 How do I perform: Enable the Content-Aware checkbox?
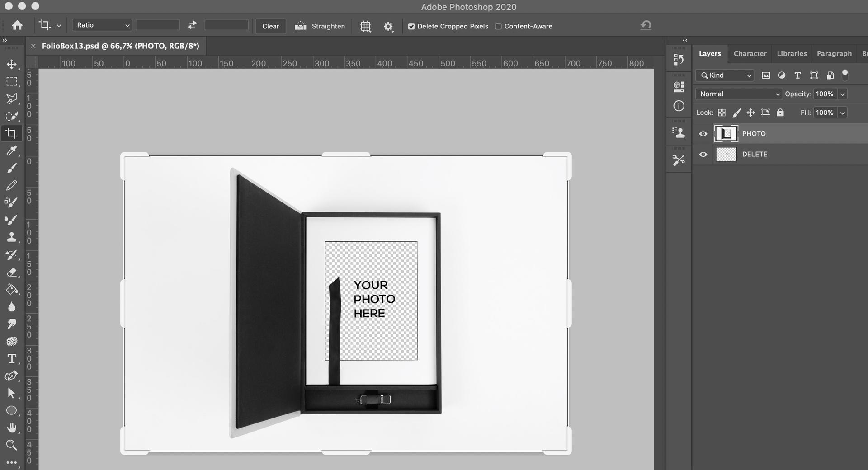(498, 26)
